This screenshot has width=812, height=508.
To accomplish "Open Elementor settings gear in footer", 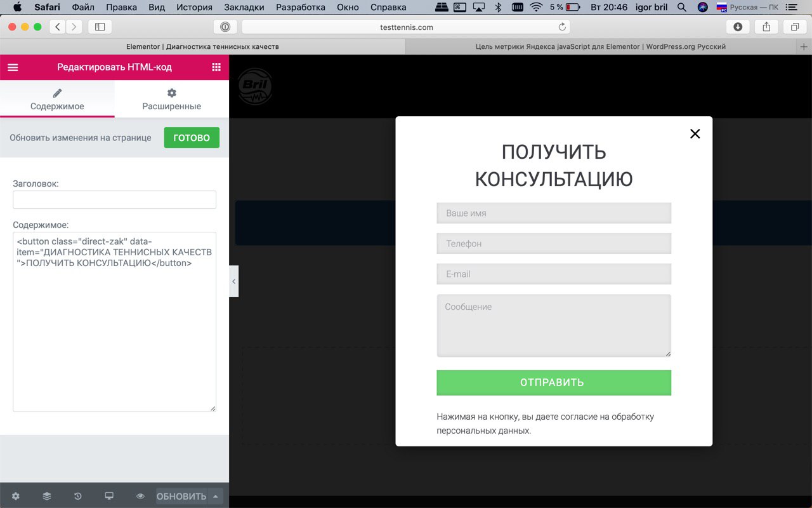I will (16, 496).
